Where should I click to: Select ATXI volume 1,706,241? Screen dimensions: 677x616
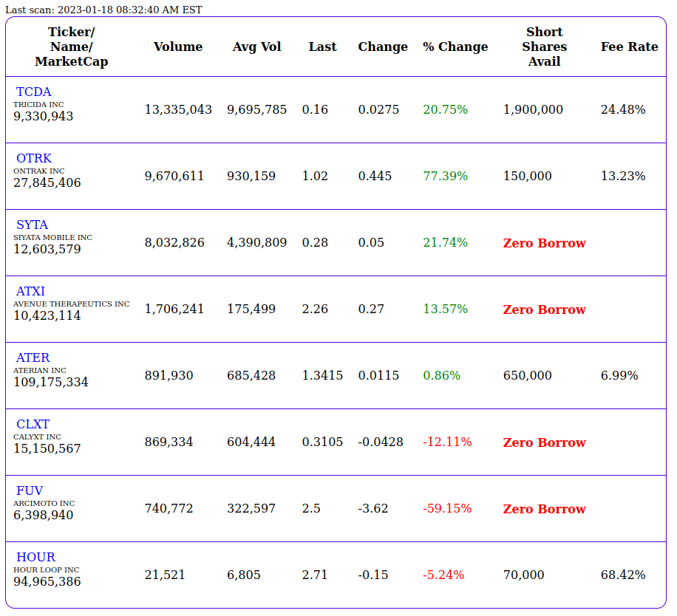(174, 309)
